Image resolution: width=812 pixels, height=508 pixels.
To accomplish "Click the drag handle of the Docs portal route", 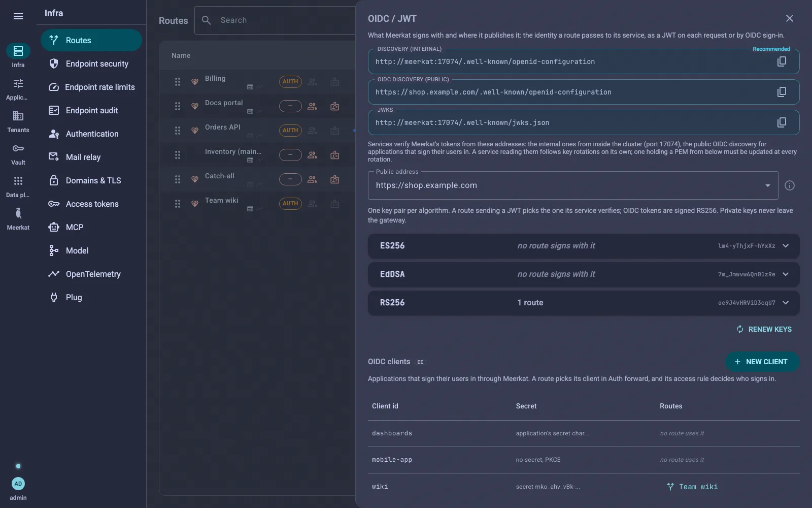I will 178,106.
